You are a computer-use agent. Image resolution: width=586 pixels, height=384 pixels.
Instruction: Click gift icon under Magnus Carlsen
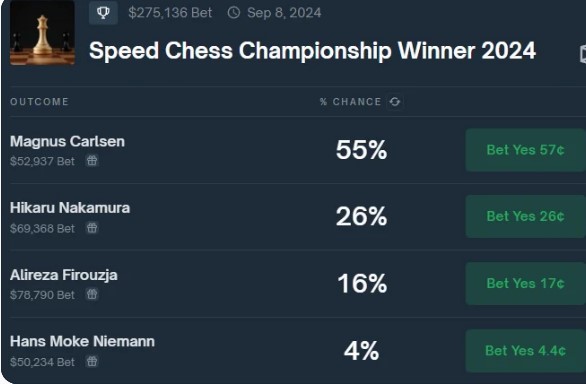click(92, 161)
